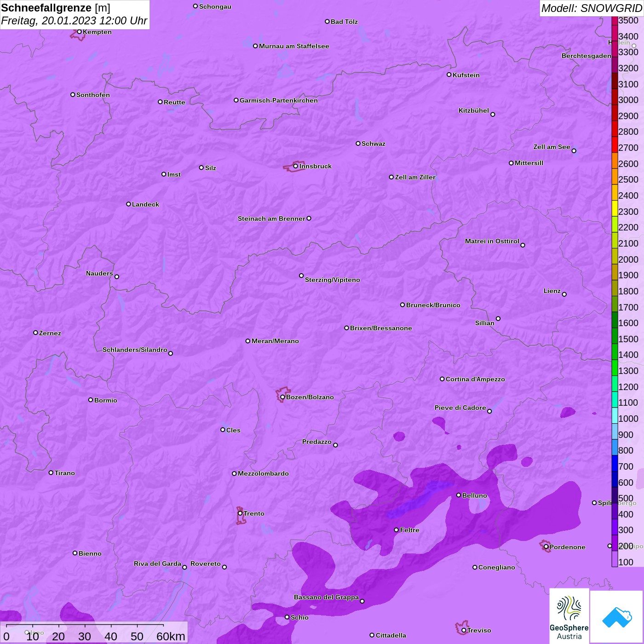
Task: Click the Belluno location dot
Action: (459, 495)
